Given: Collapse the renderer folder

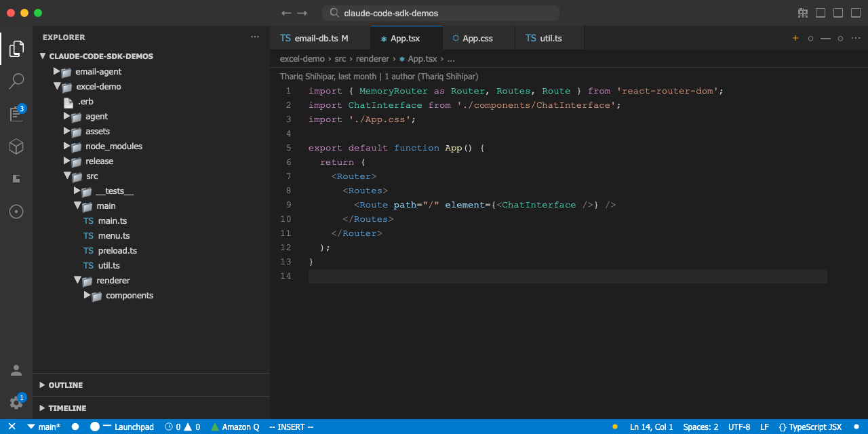Looking at the screenshot, I should (x=113, y=281).
